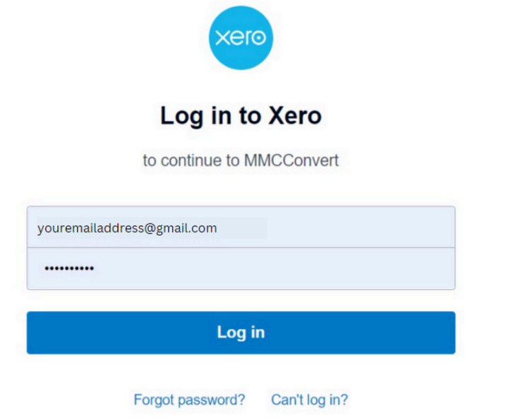The width and height of the screenshot is (521, 420).
Task: Click the round blue Xero logo
Action: tap(241, 37)
